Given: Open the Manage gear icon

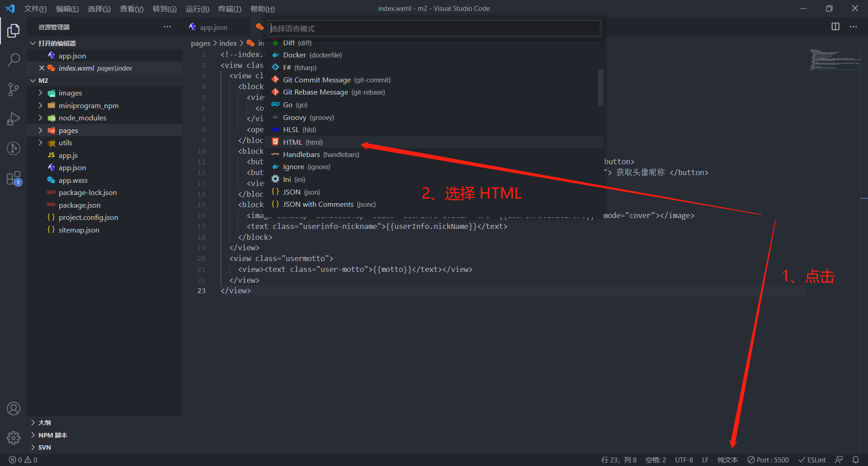Looking at the screenshot, I should [14, 437].
